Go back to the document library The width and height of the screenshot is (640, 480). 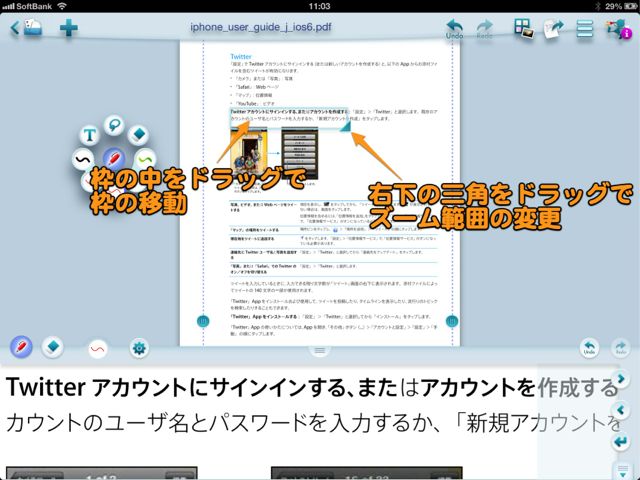point(27,28)
